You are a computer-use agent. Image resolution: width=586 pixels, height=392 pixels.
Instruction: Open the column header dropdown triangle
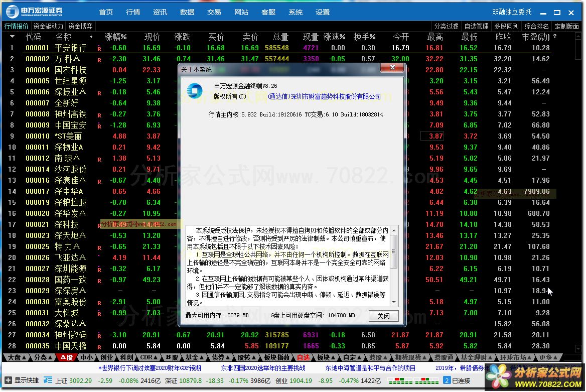tap(13, 37)
